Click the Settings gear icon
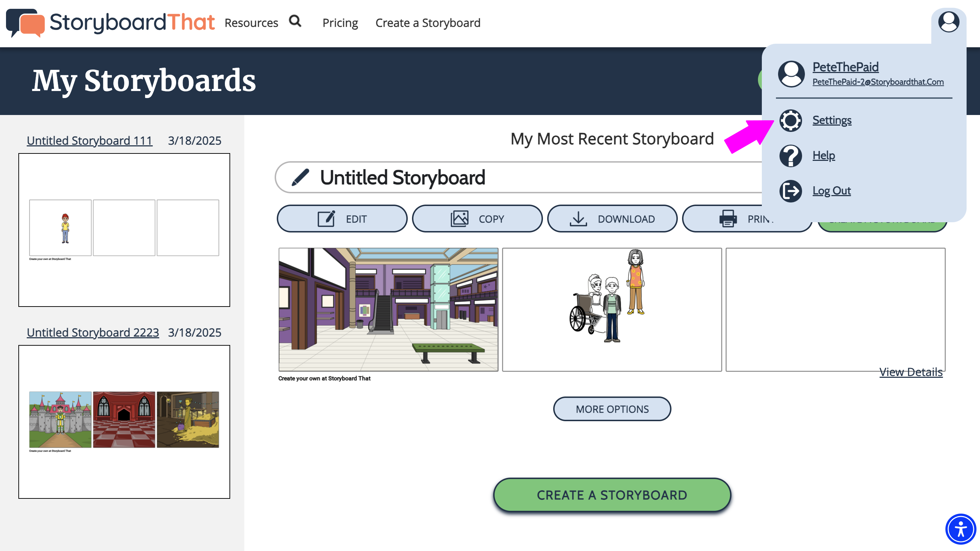 click(790, 121)
